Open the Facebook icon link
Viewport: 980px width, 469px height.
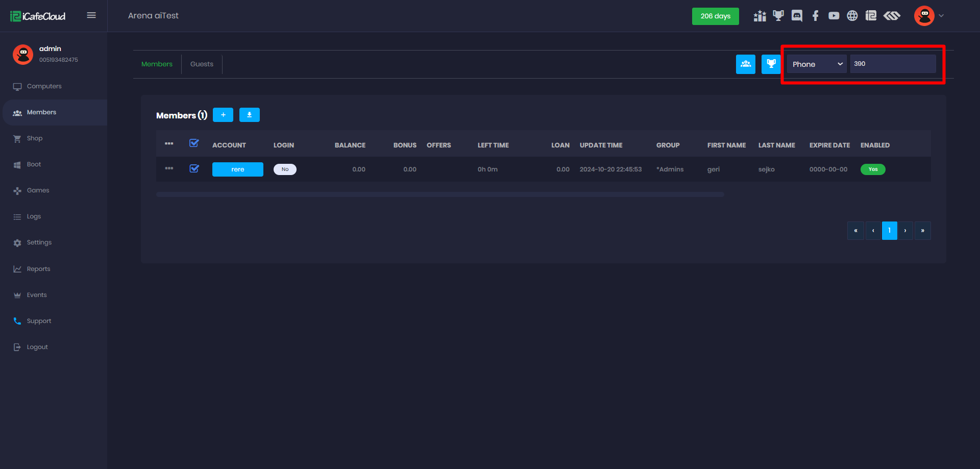click(x=816, y=16)
